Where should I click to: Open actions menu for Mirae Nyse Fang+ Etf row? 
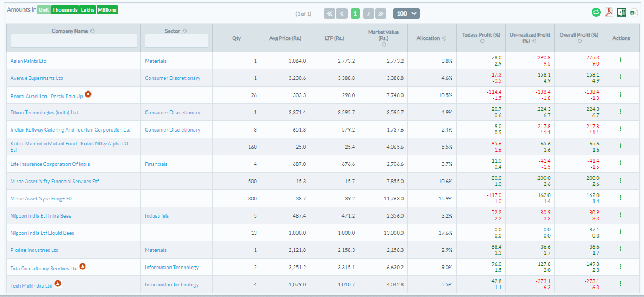(x=620, y=198)
